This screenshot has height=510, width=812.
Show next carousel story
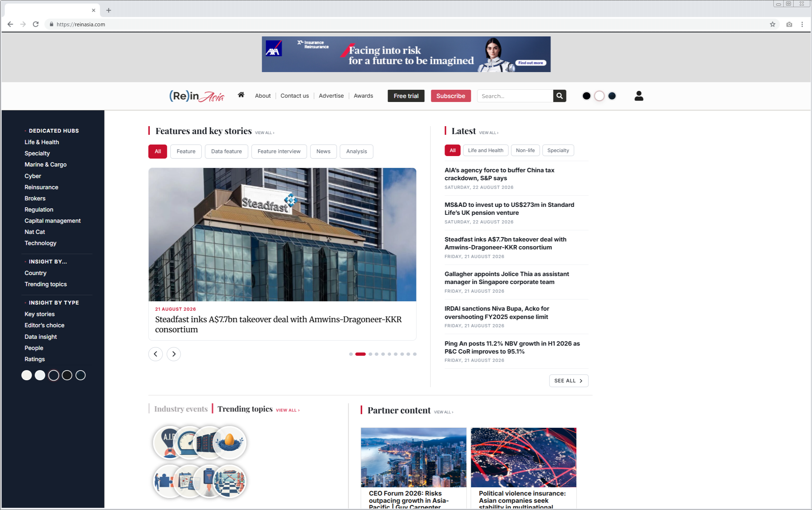(174, 354)
